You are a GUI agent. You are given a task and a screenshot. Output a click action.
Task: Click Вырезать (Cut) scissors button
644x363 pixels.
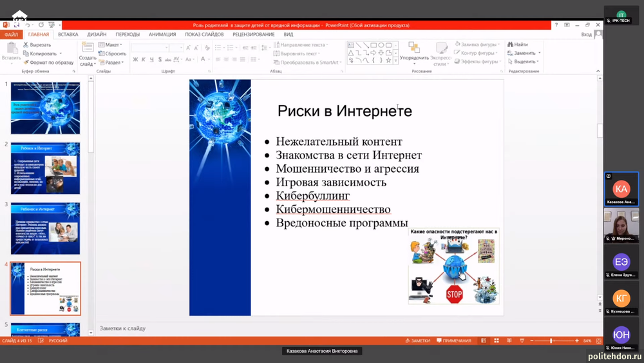(37, 44)
